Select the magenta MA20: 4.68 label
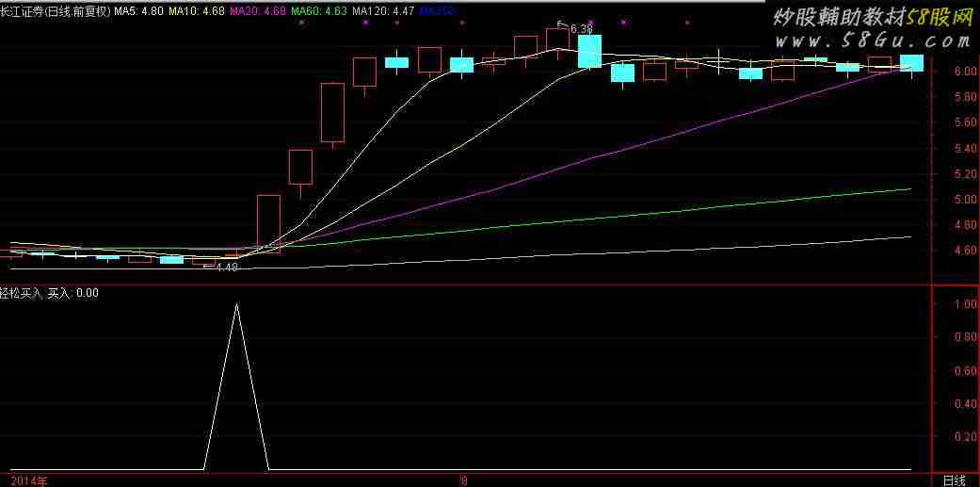The height and width of the screenshot is (487, 980). [x=258, y=10]
